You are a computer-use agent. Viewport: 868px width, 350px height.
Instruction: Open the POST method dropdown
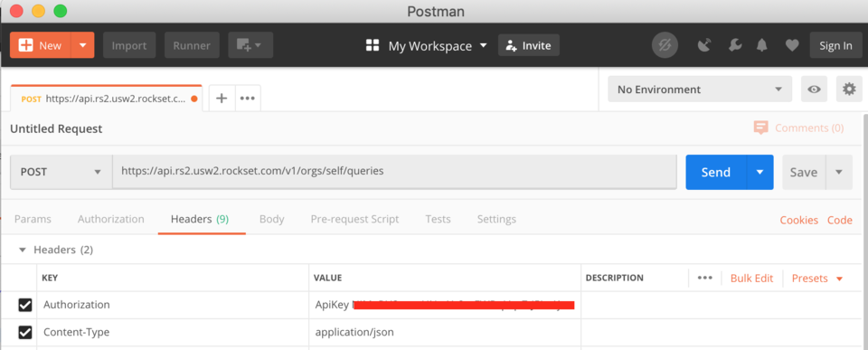point(61,172)
